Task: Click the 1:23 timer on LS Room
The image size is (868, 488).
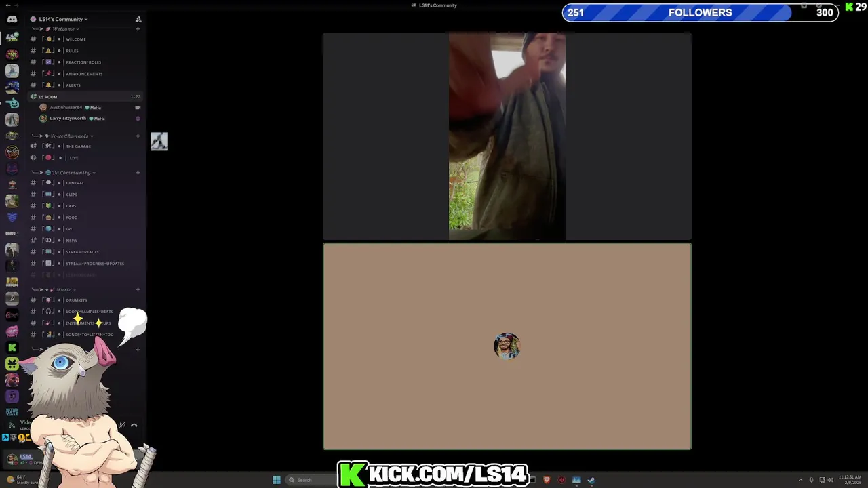Action: point(136,97)
